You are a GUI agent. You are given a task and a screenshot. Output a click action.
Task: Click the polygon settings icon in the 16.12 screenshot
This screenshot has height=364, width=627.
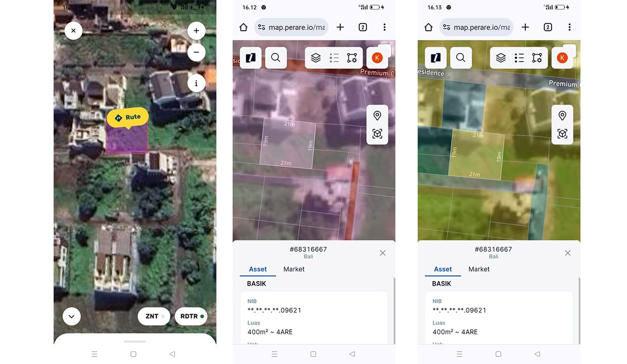click(352, 58)
